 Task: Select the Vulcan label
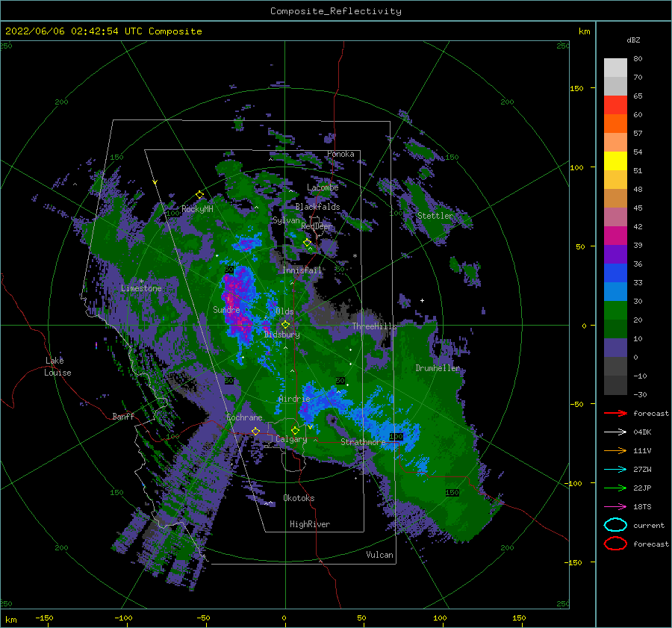[x=380, y=555]
